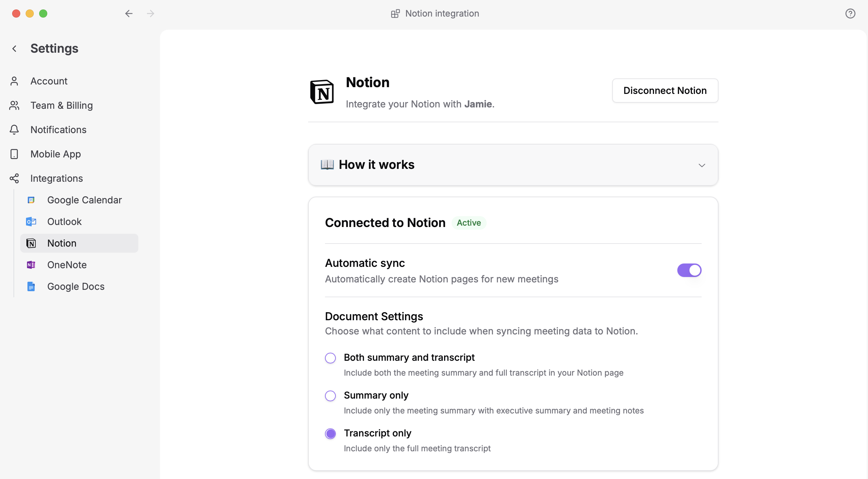868x479 pixels.
Task: Click the 'Choose what content to include' description
Action: (x=481, y=331)
